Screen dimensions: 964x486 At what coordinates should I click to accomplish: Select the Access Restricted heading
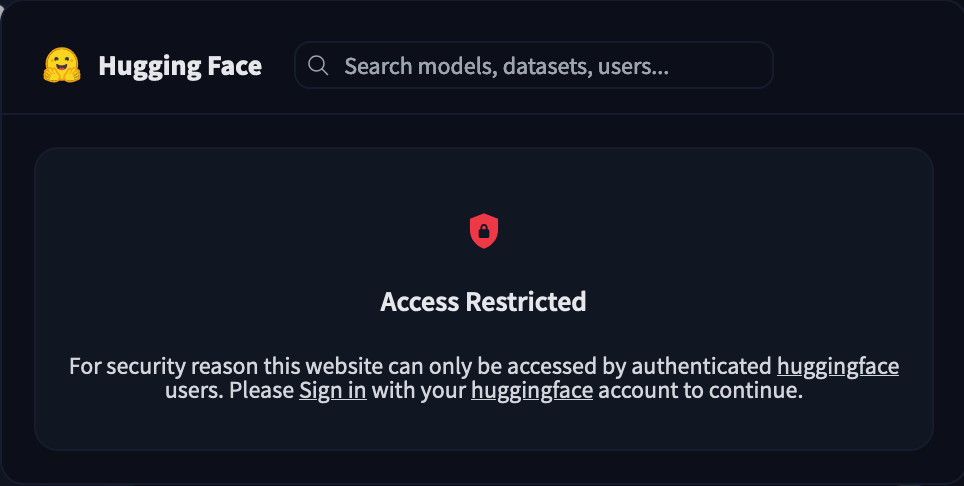(x=483, y=301)
